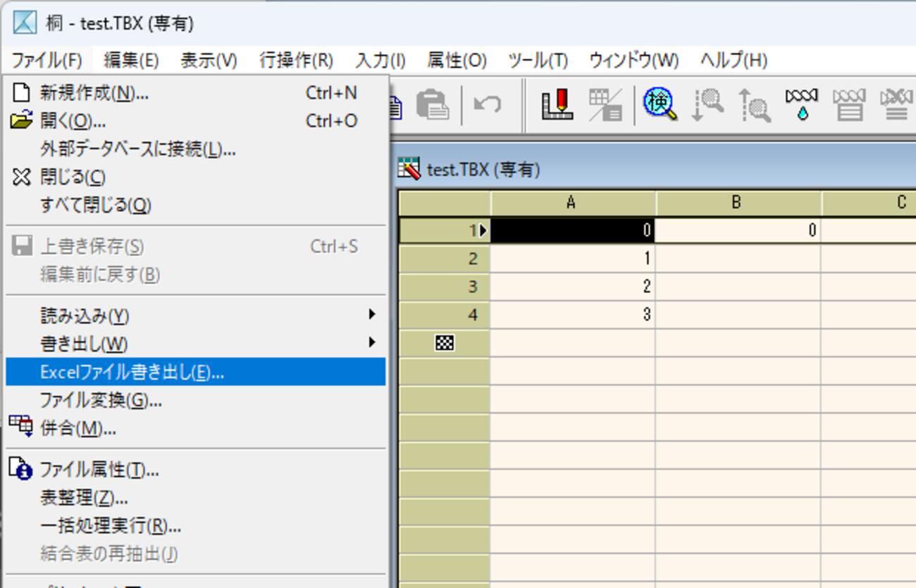Open the 属性(O) menu

point(457,61)
